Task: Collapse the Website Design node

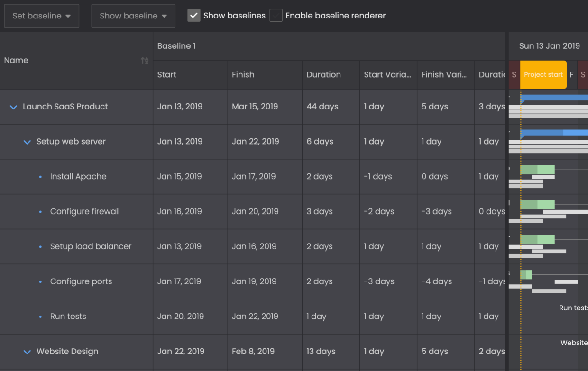Action: pos(27,352)
